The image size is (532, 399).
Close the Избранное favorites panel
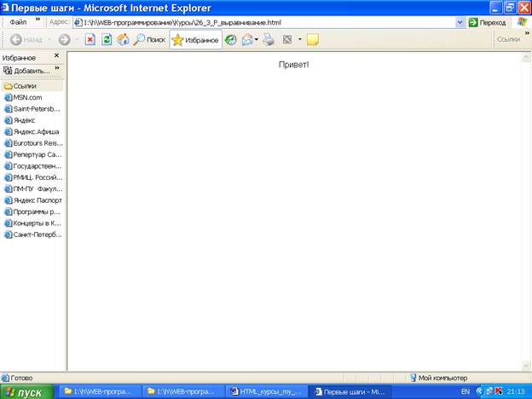[x=56, y=55]
